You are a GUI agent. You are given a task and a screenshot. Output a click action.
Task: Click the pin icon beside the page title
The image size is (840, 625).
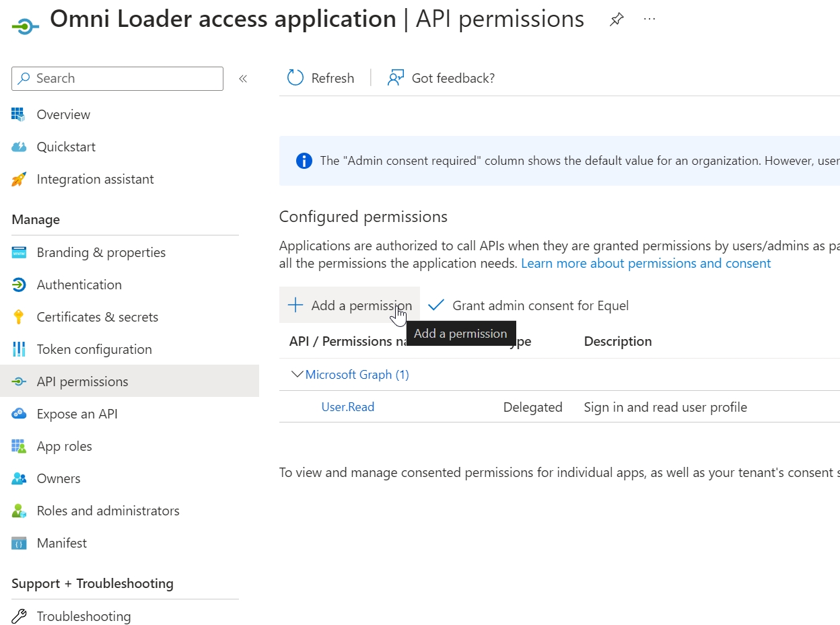pos(616,20)
